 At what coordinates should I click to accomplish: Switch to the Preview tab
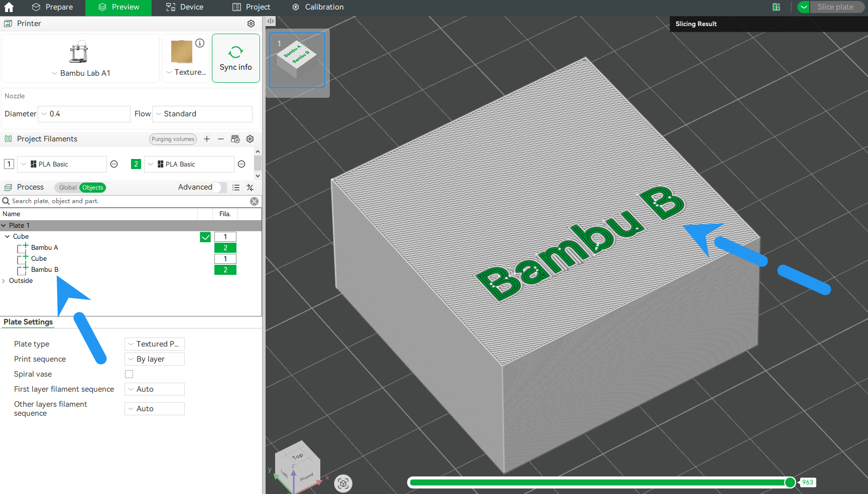pyautogui.click(x=118, y=7)
